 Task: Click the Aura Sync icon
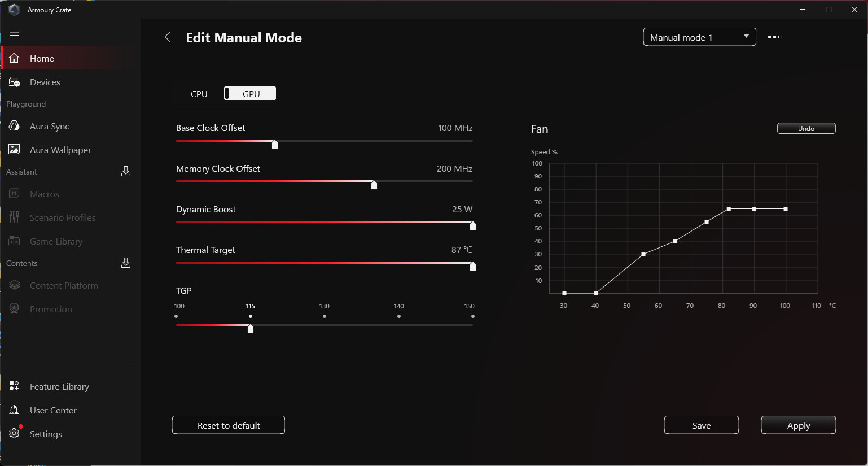[15, 126]
